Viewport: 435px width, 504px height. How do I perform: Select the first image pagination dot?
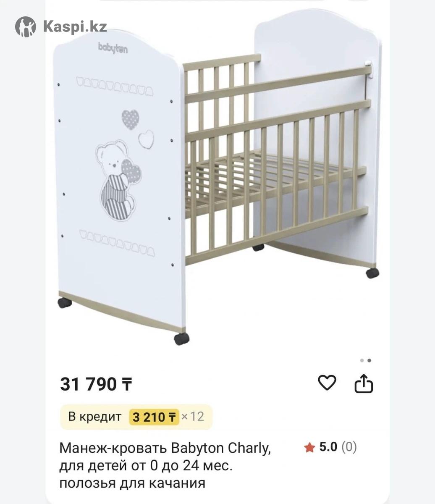(x=362, y=360)
